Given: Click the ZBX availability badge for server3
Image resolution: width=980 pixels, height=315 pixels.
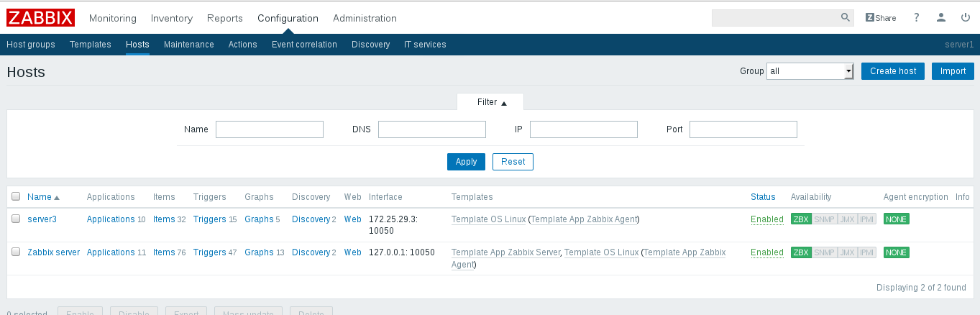Looking at the screenshot, I should pos(800,219).
